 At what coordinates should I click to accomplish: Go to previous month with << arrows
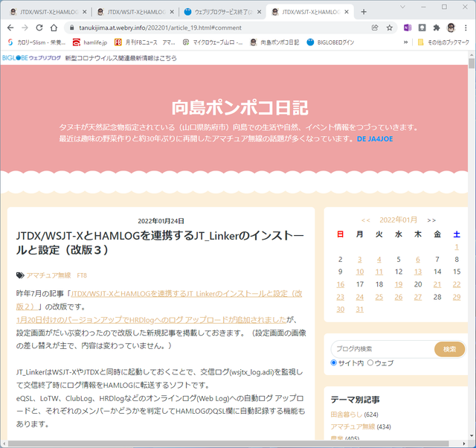click(366, 220)
